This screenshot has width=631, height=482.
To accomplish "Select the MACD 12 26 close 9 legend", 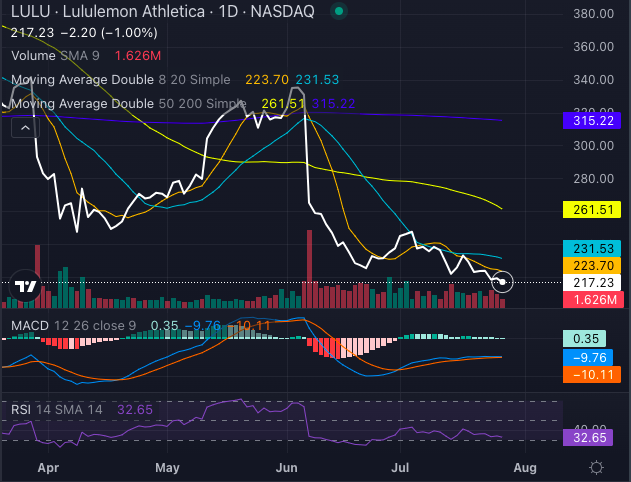I will point(73,325).
